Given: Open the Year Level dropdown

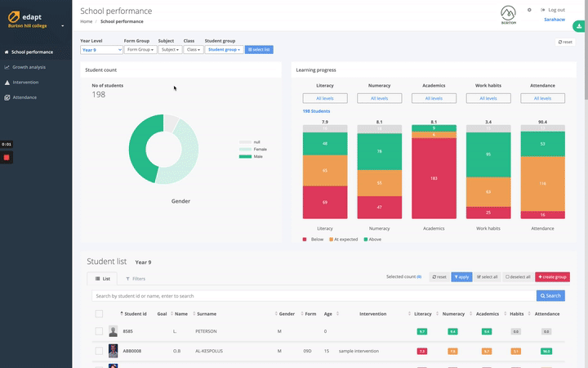Looking at the screenshot, I should pyautogui.click(x=101, y=50).
